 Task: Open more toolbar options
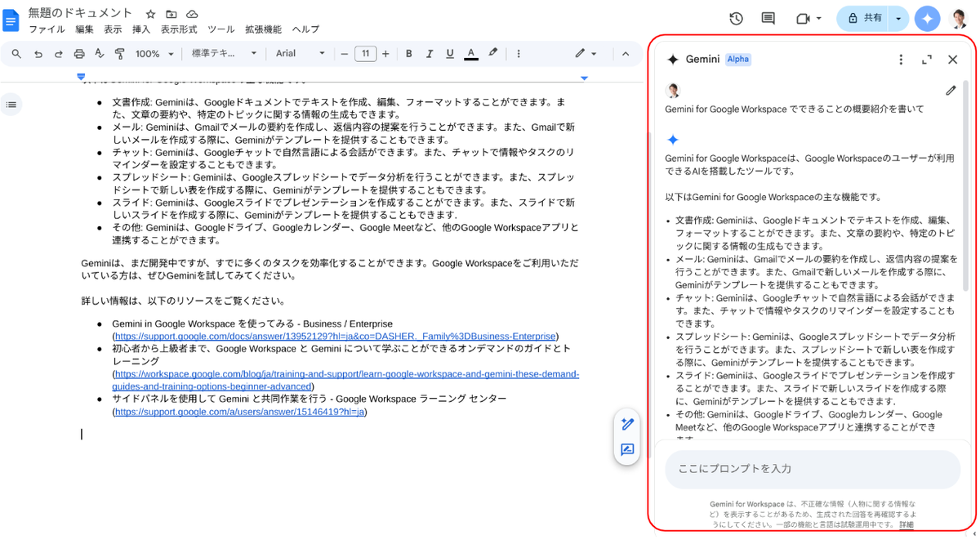pyautogui.click(x=519, y=54)
